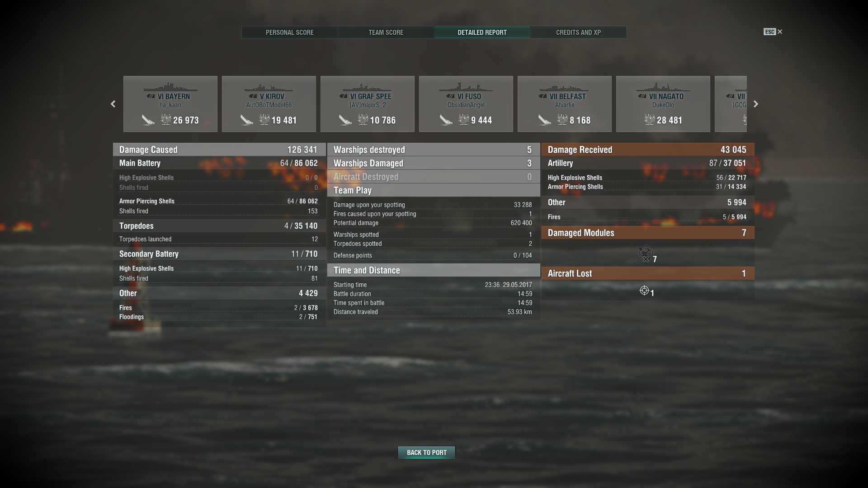Select the VI Bayern ship card

point(170,104)
